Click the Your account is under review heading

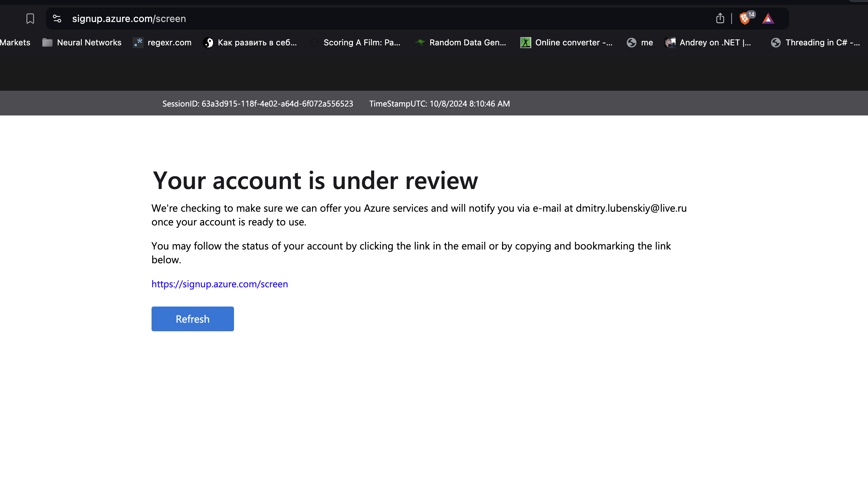coord(315,180)
